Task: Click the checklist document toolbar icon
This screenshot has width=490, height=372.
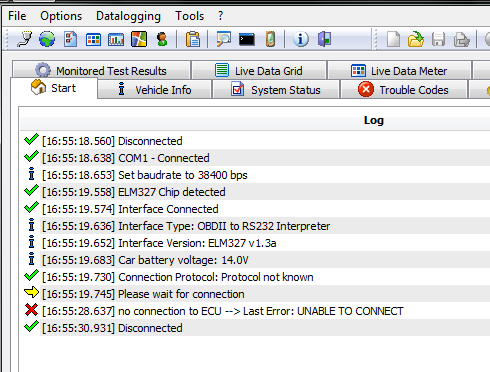Action: 70,39
